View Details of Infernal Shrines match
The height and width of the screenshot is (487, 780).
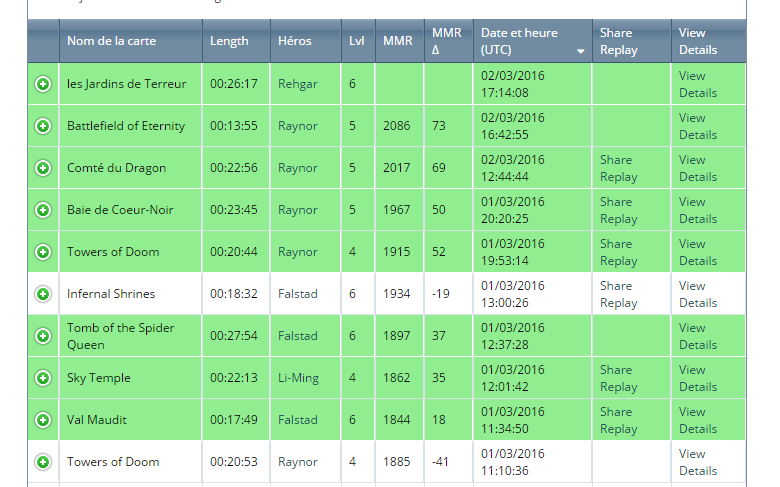click(698, 294)
